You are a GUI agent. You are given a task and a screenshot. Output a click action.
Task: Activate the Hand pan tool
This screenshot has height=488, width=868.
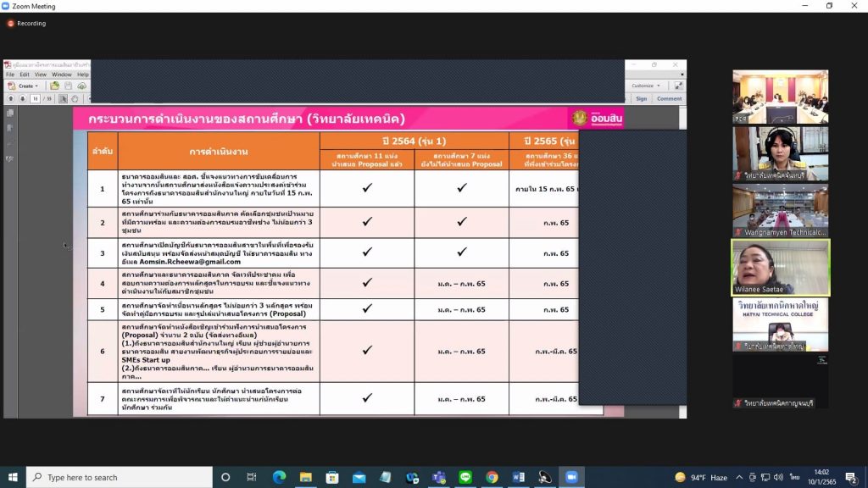[x=75, y=98]
